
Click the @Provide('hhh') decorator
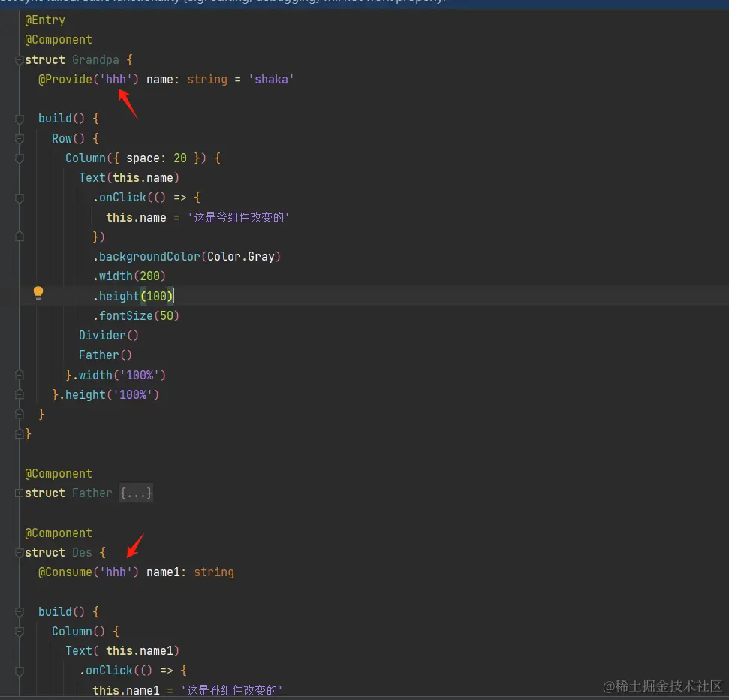89,79
